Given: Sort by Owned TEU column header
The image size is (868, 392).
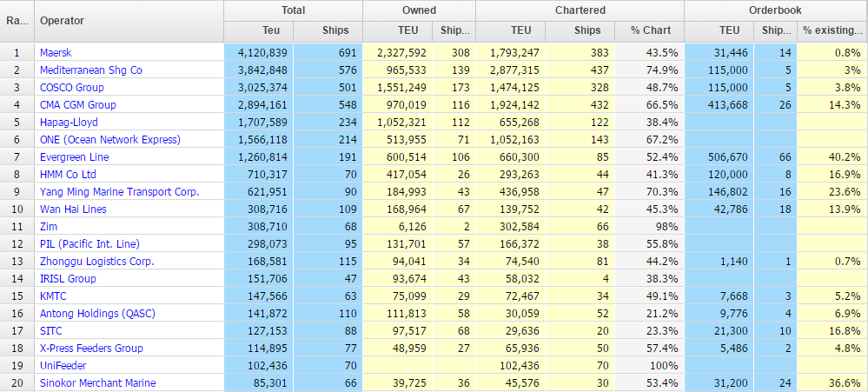Looking at the screenshot, I should coord(398,31).
